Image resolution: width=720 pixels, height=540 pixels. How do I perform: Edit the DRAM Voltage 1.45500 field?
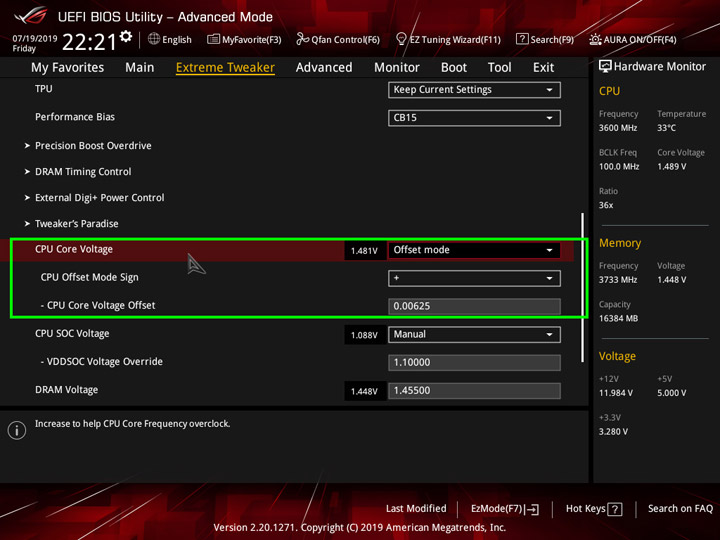click(474, 391)
